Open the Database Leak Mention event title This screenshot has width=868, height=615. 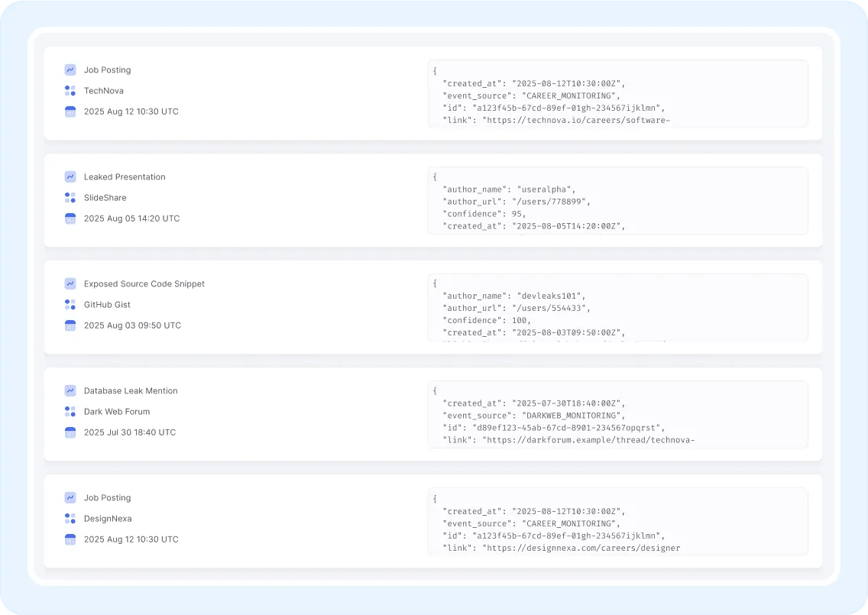pos(131,390)
